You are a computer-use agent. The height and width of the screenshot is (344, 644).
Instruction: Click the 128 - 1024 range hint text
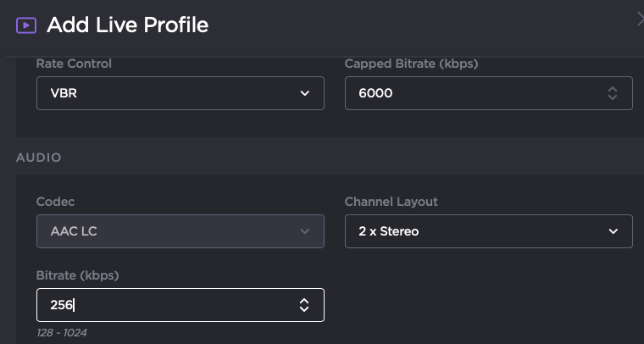(61, 333)
